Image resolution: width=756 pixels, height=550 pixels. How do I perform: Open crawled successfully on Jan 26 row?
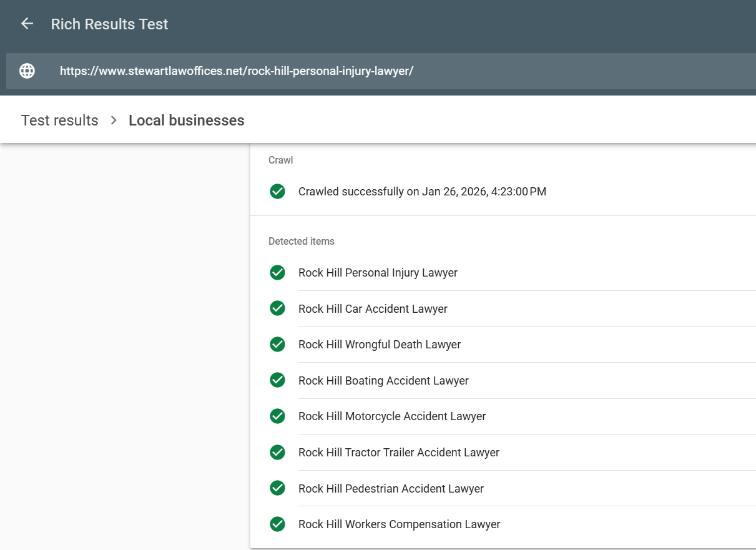click(503, 192)
